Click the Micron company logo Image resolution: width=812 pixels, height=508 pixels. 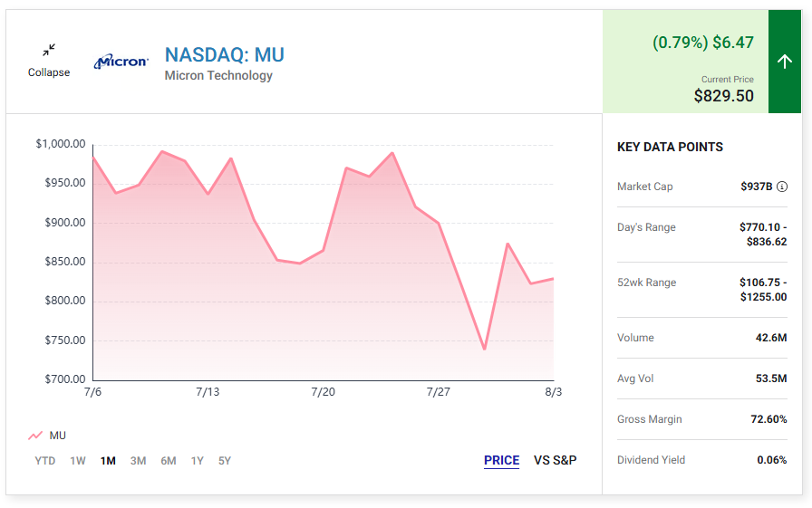pyautogui.click(x=121, y=62)
